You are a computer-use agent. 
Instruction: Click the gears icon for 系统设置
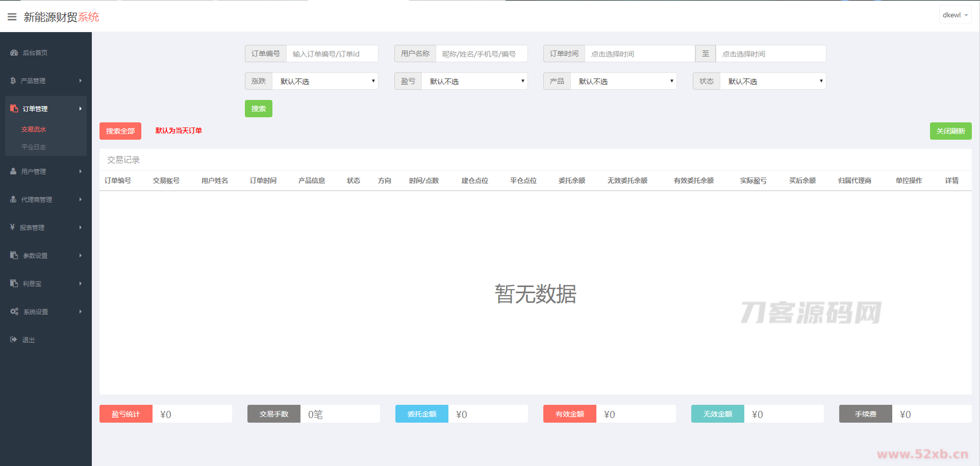14,312
